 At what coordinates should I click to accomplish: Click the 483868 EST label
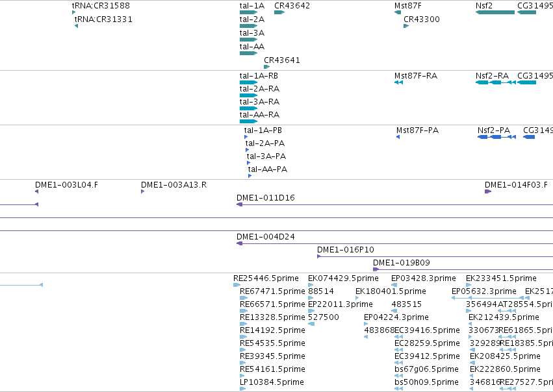379,330
